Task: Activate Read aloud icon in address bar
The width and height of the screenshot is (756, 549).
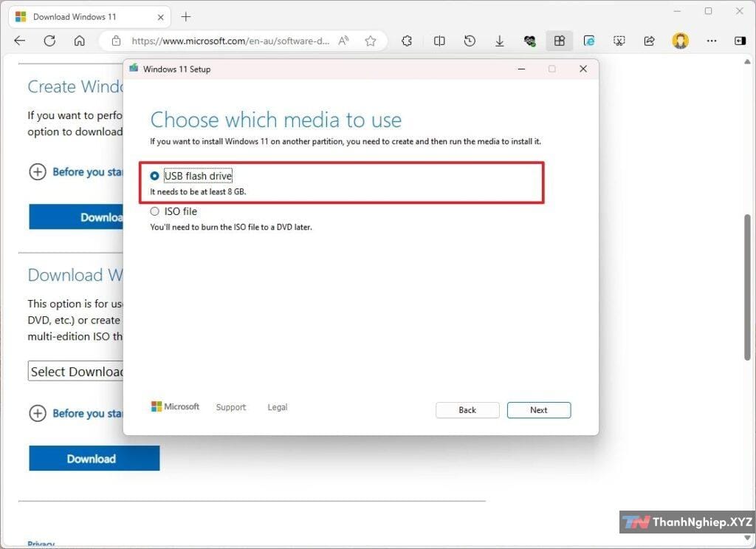Action: [x=343, y=41]
